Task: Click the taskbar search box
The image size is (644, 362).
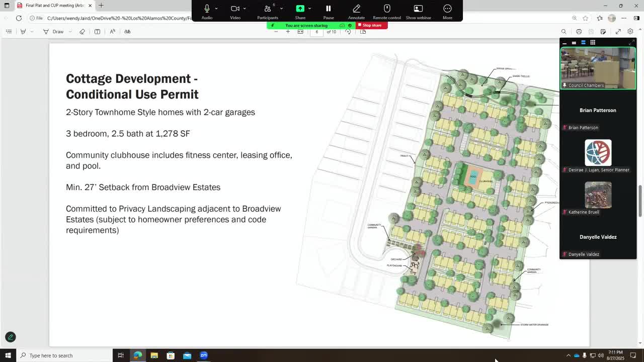Action: pos(64,355)
